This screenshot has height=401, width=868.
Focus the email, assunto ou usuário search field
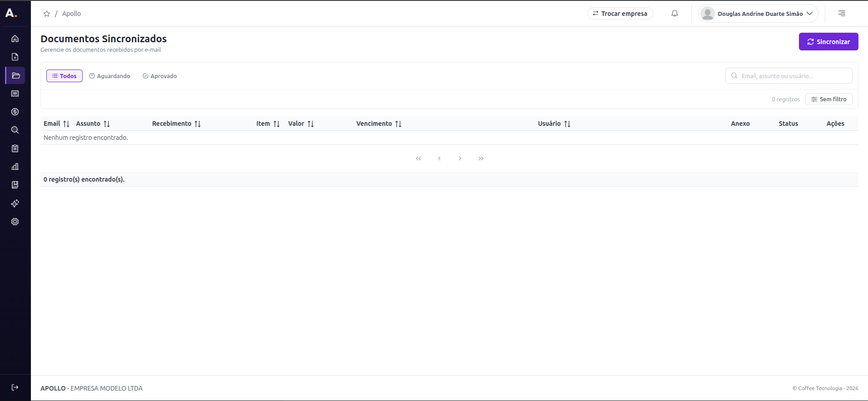[789, 76]
